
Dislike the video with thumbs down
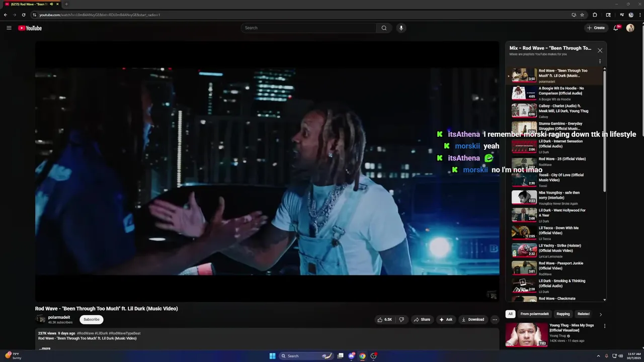pyautogui.click(x=401, y=320)
